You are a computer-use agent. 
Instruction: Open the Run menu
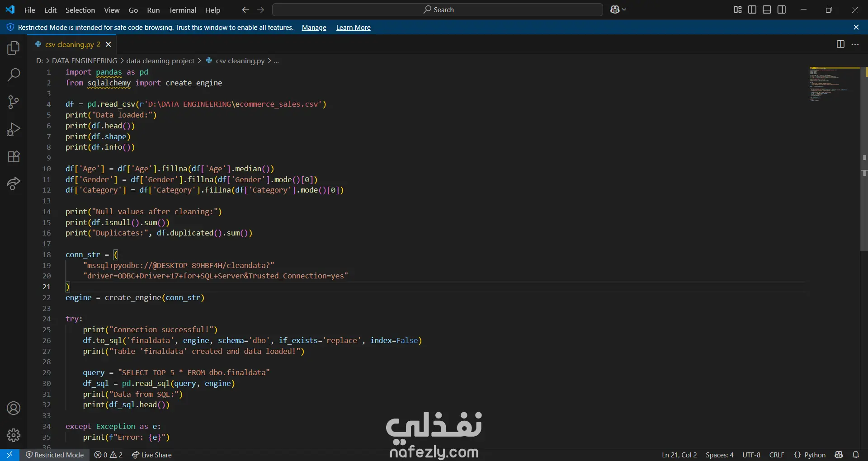(153, 10)
